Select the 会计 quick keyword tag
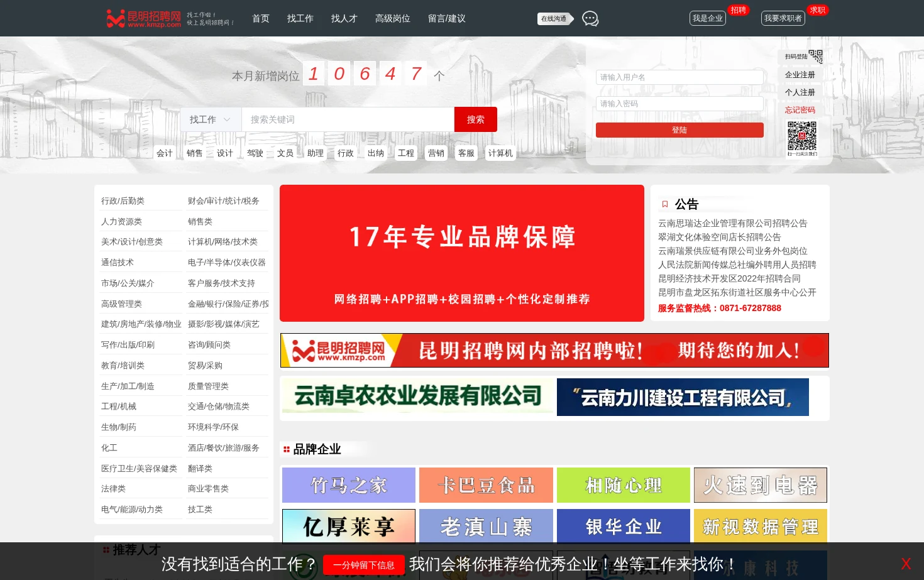The height and width of the screenshot is (580, 924). pyautogui.click(x=165, y=153)
